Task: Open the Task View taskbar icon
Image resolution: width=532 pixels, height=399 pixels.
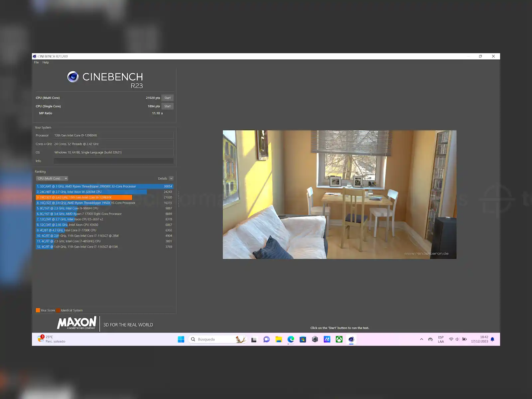Action: [254, 339]
